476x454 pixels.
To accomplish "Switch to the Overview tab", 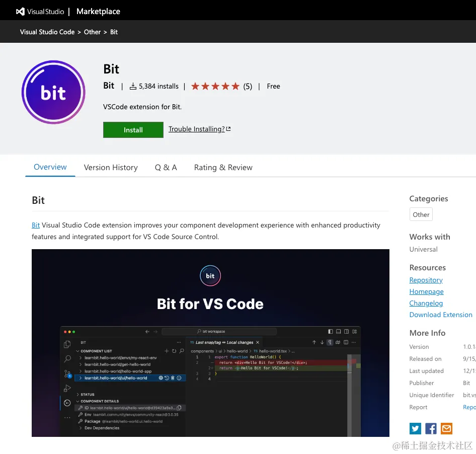I will (50, 167).
